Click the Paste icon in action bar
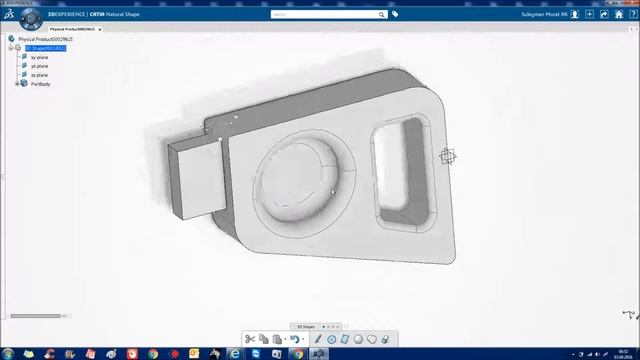Image resolution: width=640 pixels, height=360 pixels. [x=277, y=339]
